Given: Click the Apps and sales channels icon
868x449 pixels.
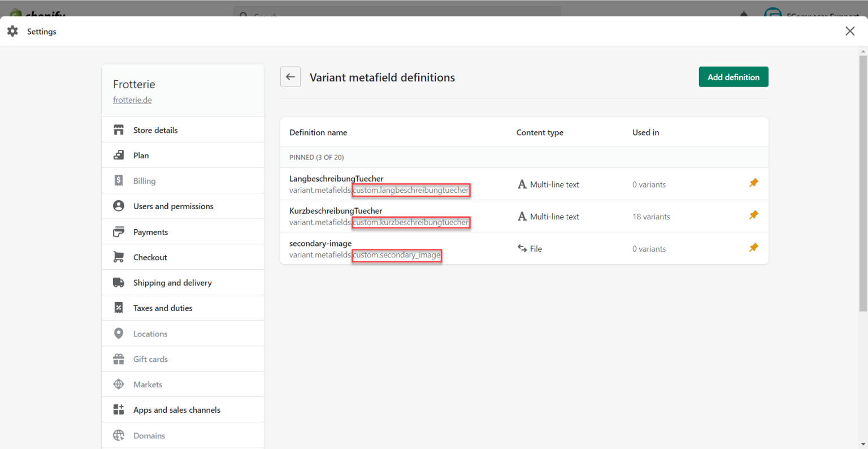Looking at the screenshot, I should click(x=118, y=409).
